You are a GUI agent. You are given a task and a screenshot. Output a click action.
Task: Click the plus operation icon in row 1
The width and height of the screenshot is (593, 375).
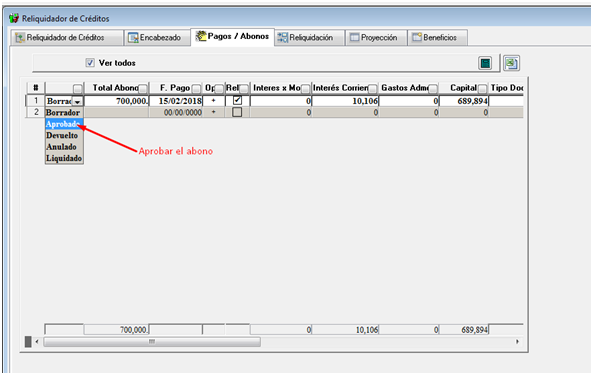214,101
